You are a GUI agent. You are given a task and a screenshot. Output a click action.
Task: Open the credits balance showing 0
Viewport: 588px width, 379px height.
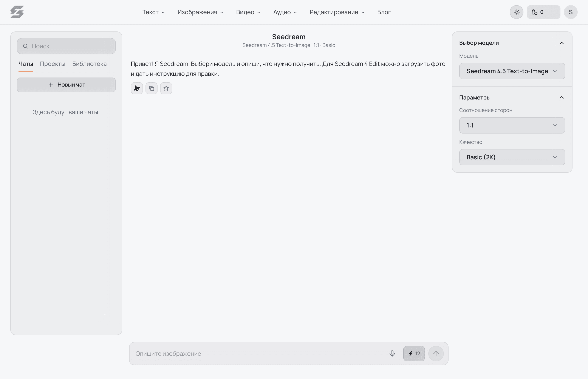point(543,12)
